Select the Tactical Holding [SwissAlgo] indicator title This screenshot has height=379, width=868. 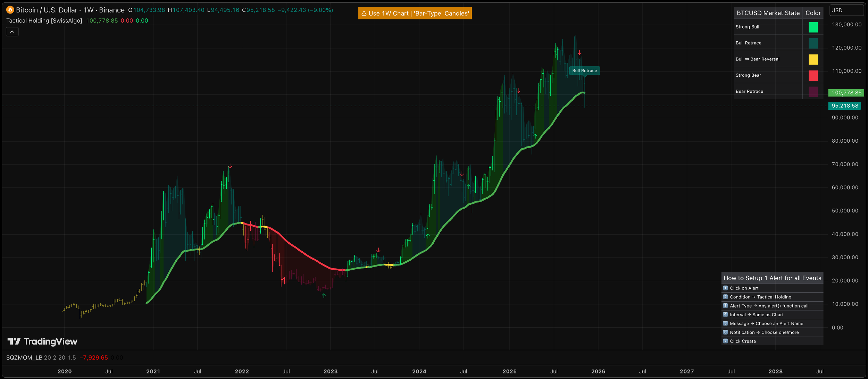44,21
